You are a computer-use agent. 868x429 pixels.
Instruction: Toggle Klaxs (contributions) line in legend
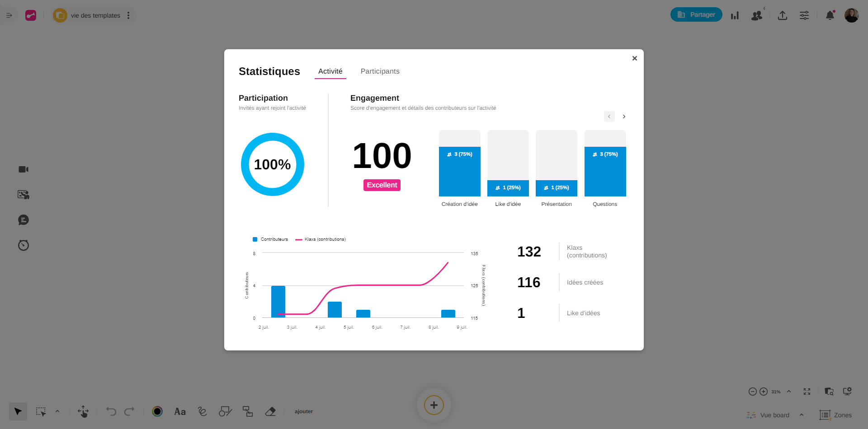[x=321, y=239]
